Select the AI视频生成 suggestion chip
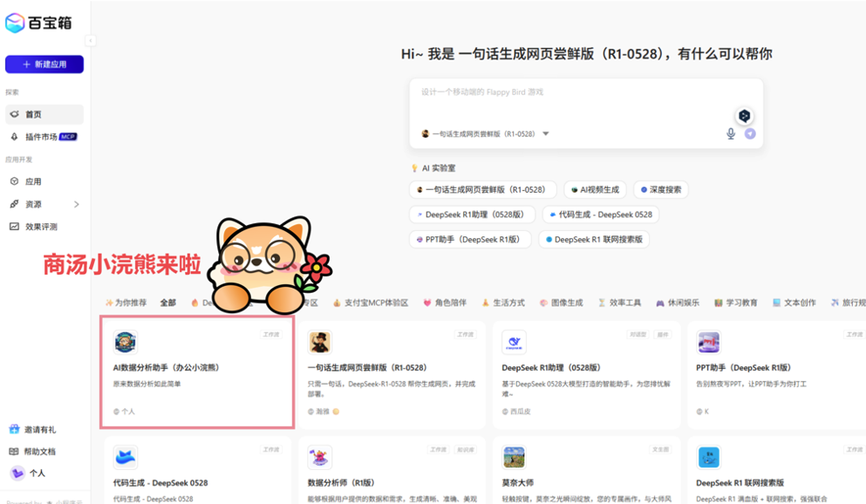This screenshot has width=866, height=504. coord(595,189)
